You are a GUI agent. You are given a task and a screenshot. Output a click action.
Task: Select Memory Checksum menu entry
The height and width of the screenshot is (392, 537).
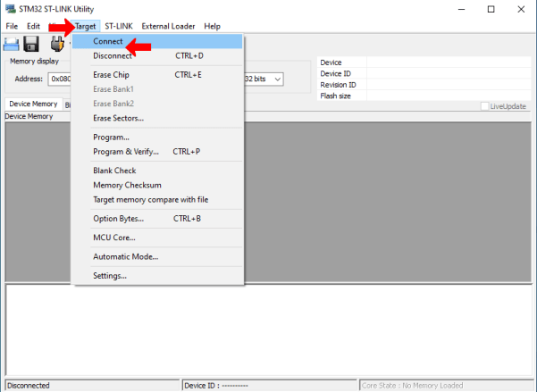point(127,185)
